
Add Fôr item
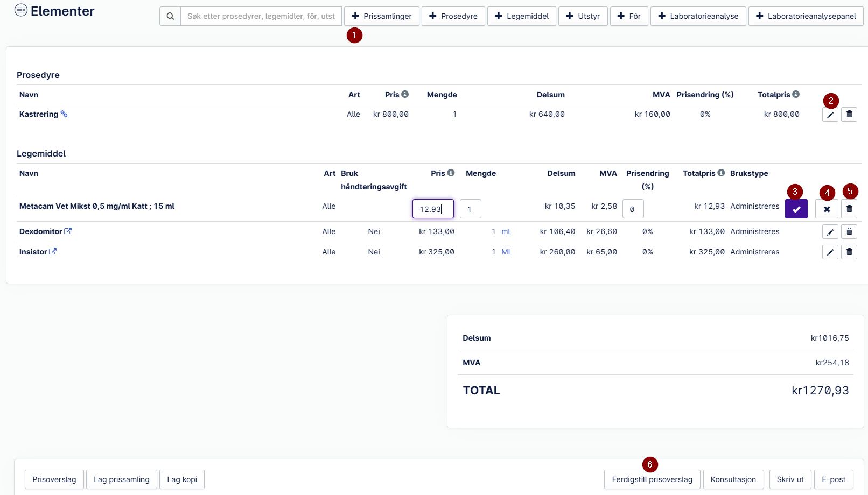[629, 16]
